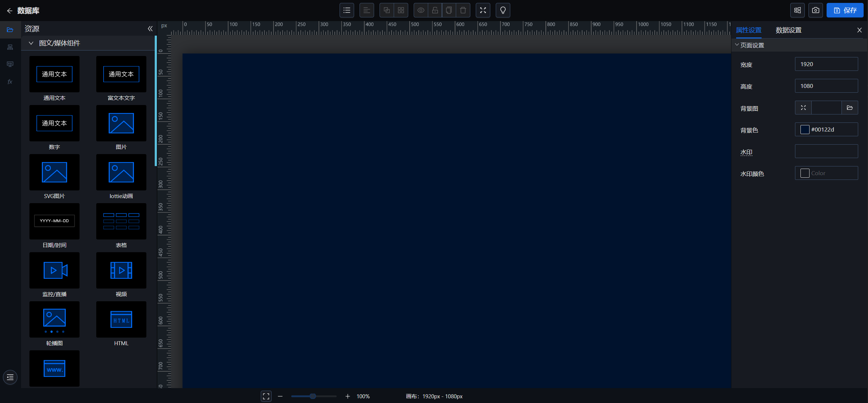Select the HTML component thumbnail
868x403 pixels.
click(x=121, y=319)
